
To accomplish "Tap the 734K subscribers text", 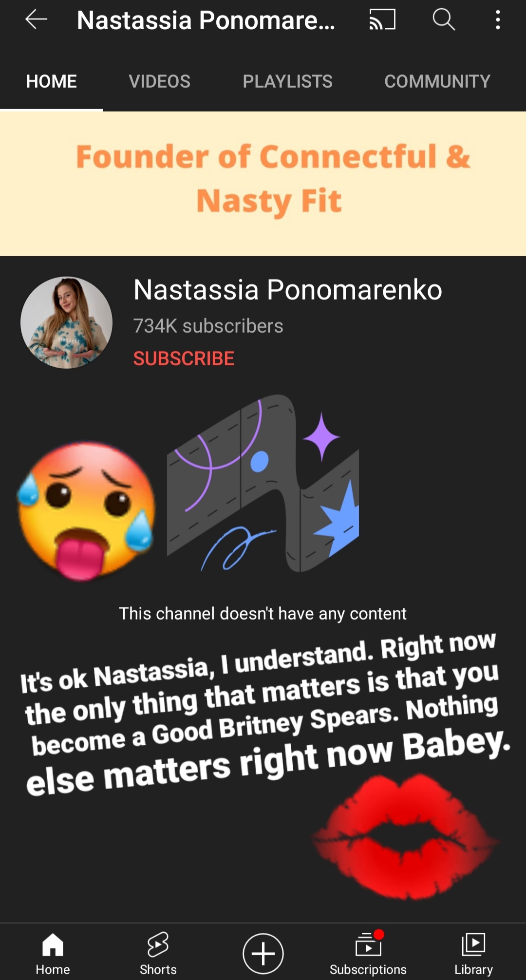I will tap(208, 326).
